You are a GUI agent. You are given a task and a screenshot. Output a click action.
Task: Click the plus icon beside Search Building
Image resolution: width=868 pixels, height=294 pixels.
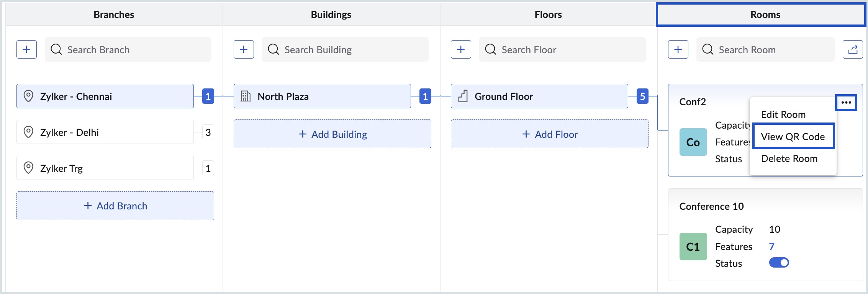pos(244,49)
